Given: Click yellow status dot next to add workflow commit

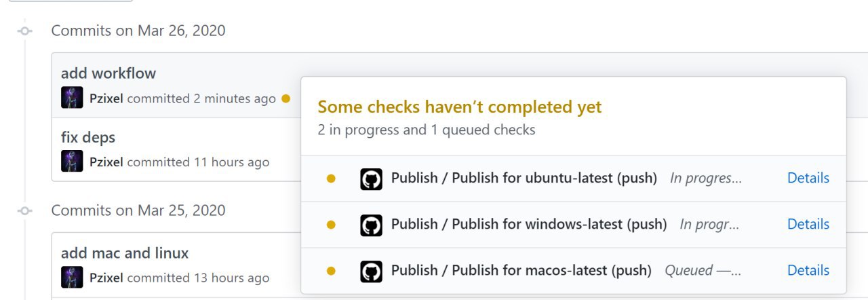Looking at the screenshot, I should pos(285,98).
